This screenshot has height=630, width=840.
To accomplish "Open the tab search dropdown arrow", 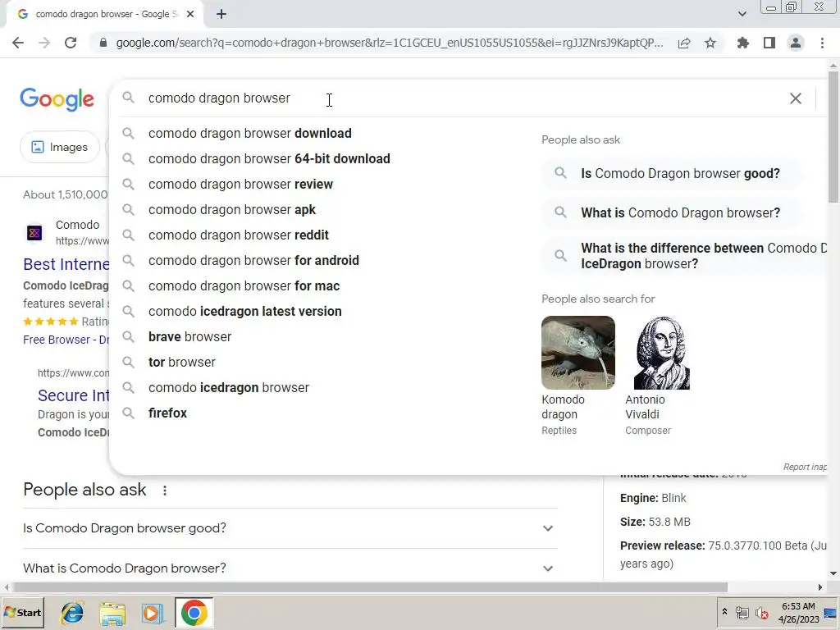I will (742, 14).
